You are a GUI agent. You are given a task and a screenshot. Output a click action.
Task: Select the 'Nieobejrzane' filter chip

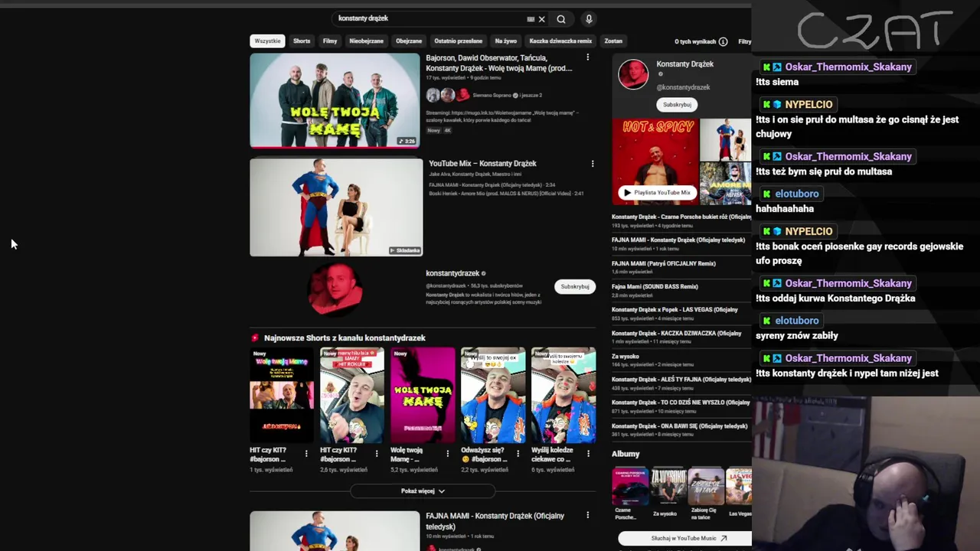(x=366, y=41)
